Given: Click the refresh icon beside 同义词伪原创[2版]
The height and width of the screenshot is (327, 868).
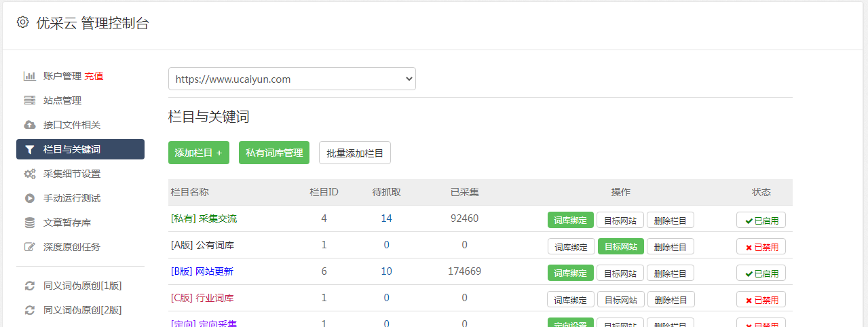Looking at the screenshot, I should tap(29, 310).
